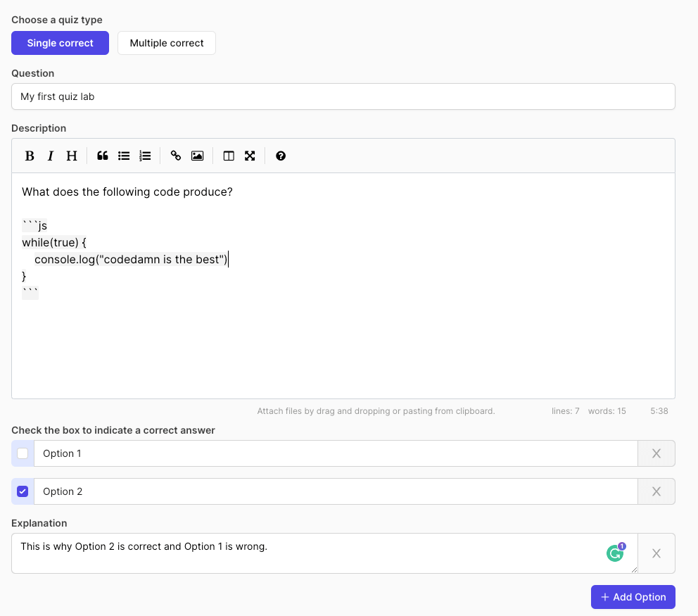
Task: Remove Option 1 with X button
Action: click(x=656, y=453)
